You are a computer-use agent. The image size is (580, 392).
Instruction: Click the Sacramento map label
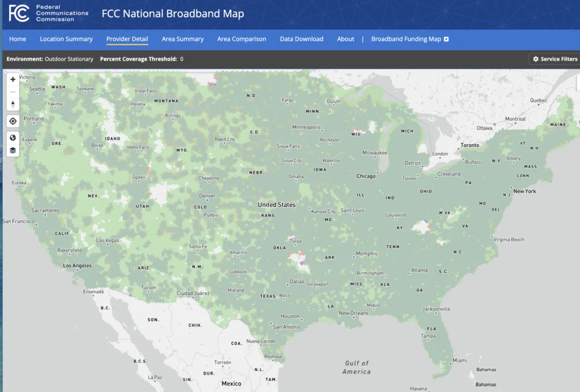click(x=45, y=210)
